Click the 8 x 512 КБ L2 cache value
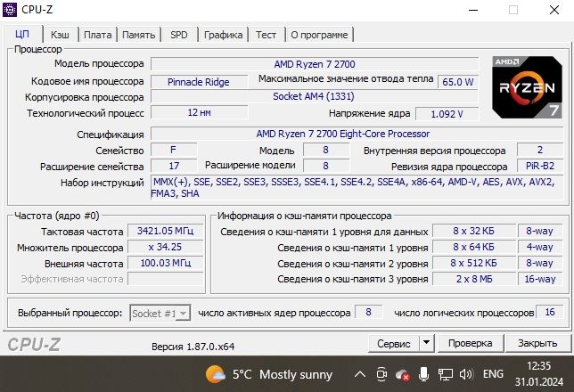The image size is (574, 392). pos(473,263)
